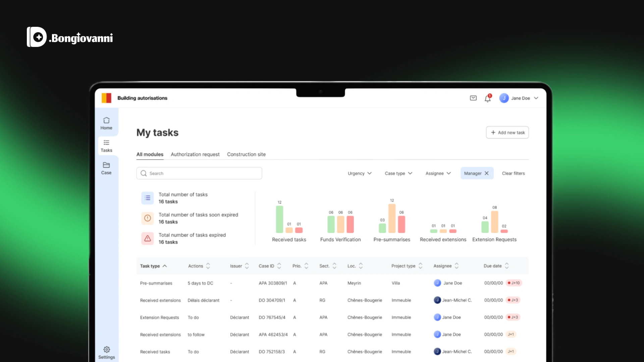Switch to Construction site tab
644x362 pixels.
(x=246, y=154)
